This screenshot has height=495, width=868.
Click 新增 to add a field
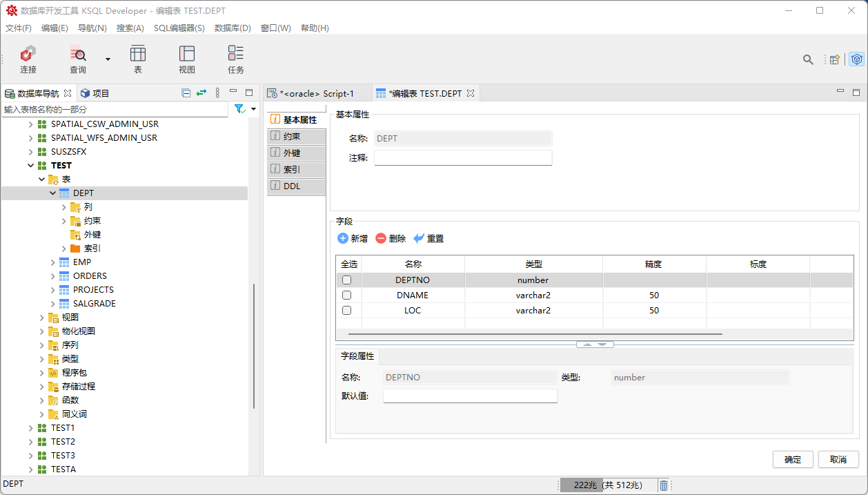click(353, 238)
